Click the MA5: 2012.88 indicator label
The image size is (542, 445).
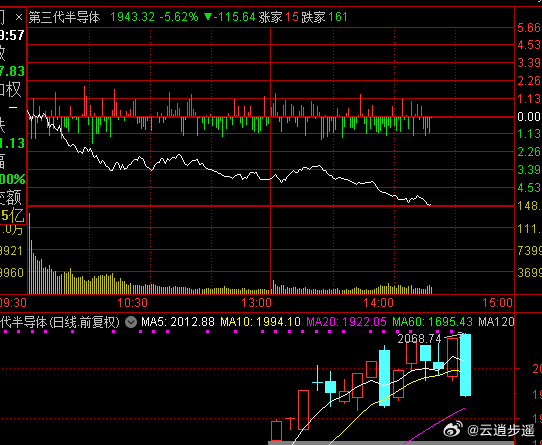tap(178, 322)
